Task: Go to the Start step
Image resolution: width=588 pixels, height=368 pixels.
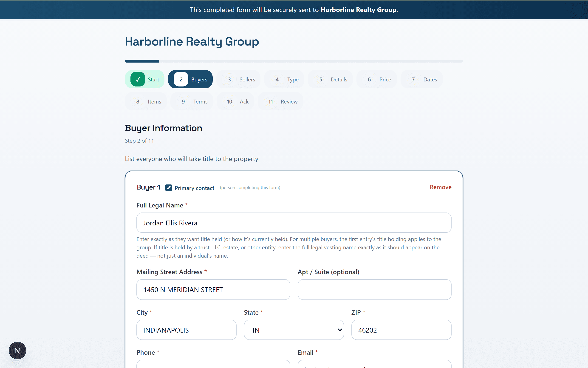Action: [x=144, y=79]
